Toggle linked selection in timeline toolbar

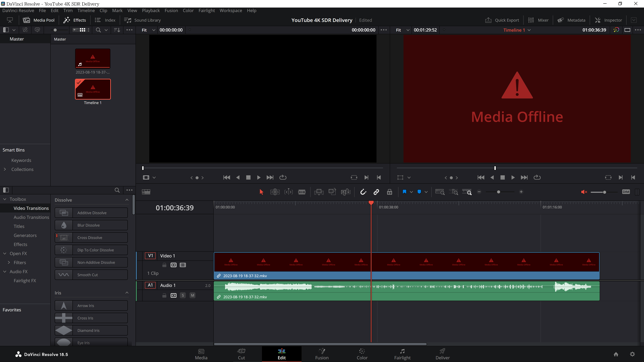[376, 192]
